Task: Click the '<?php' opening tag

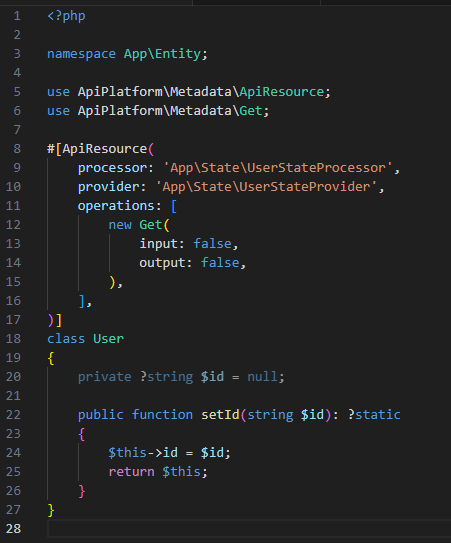Action: point(66,16)
